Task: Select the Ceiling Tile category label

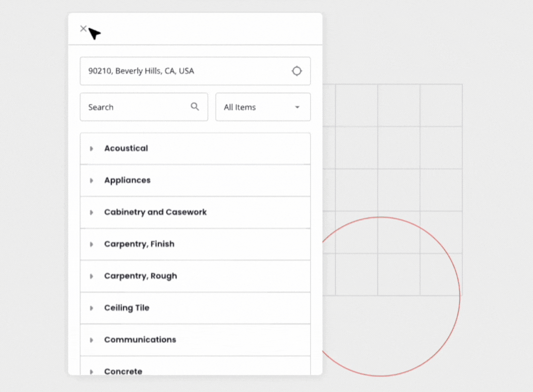Action: point(126,308)
